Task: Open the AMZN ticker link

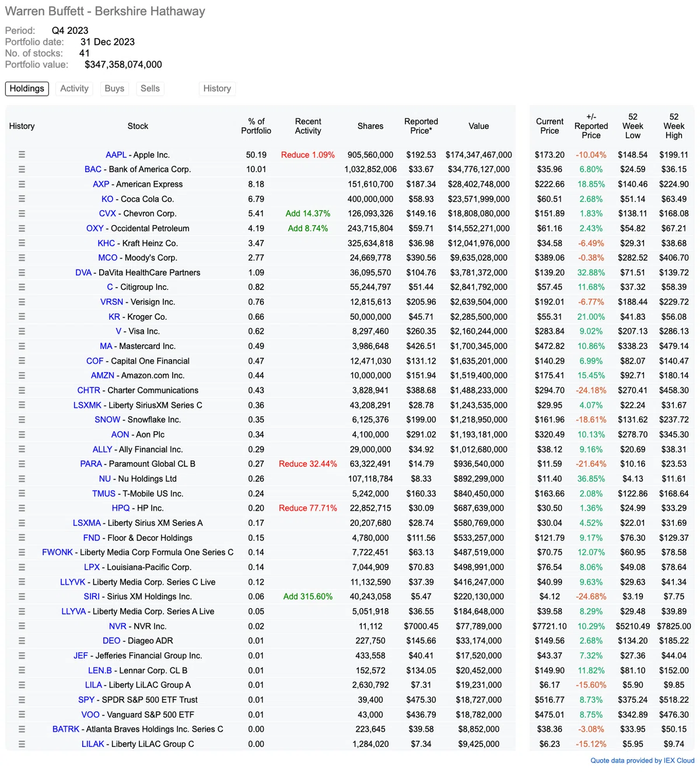Action: 103,375
